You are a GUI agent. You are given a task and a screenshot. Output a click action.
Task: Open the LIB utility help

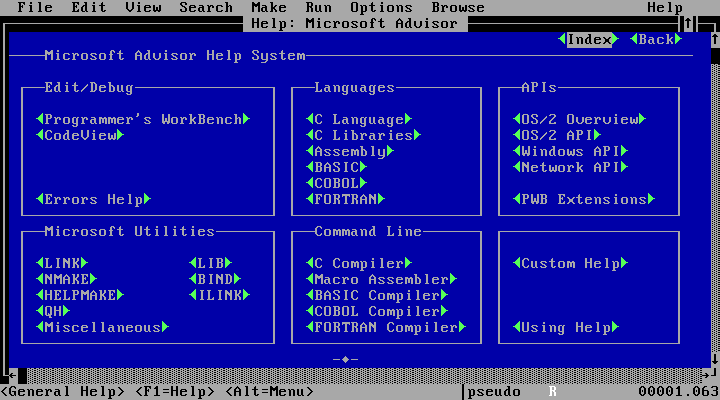pos(210,263)
